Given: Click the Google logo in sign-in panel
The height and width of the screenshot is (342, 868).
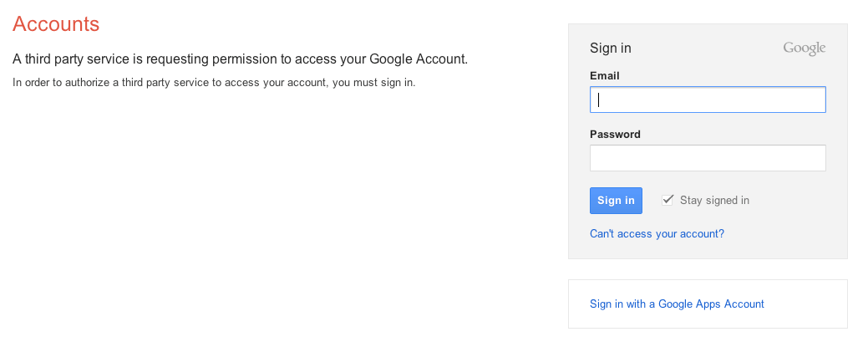Looking at the screenshot, I should [x=804, y=48].
